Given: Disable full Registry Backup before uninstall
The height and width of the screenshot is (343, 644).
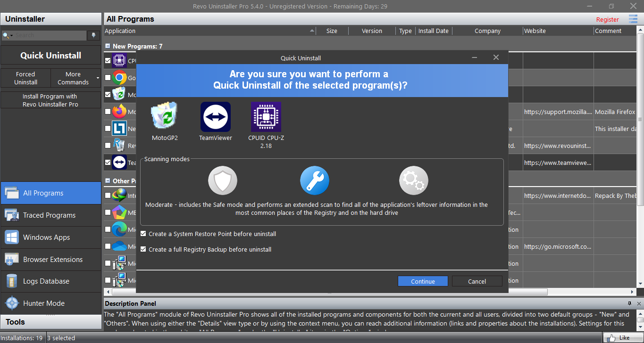Looking at the screenshot, I should pyautogui.click(x=143, y=249).
